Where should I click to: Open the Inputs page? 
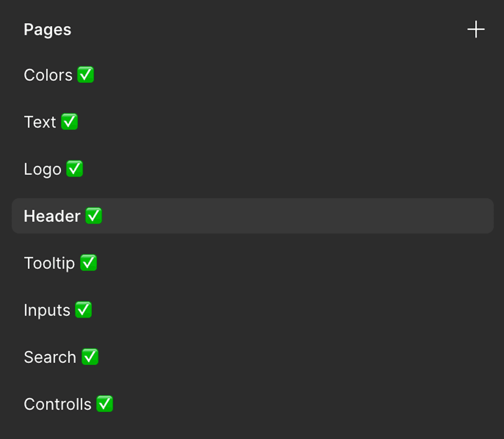47,311
